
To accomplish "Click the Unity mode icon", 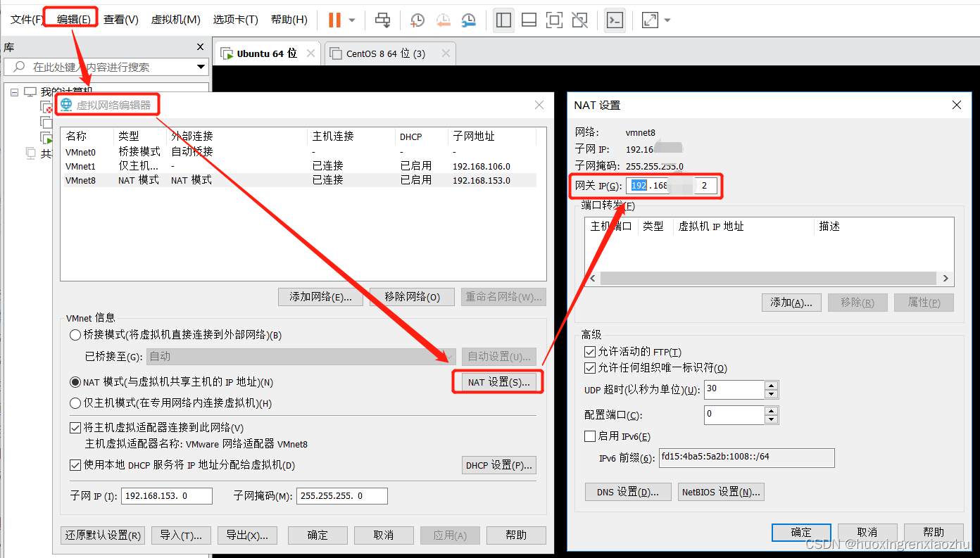I will tap(580, 20).
